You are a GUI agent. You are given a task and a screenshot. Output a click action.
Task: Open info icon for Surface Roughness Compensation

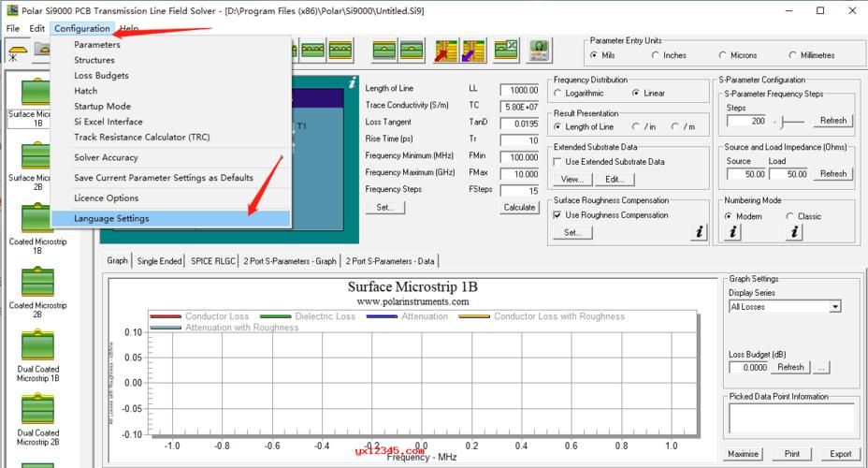tap(699, 232)
